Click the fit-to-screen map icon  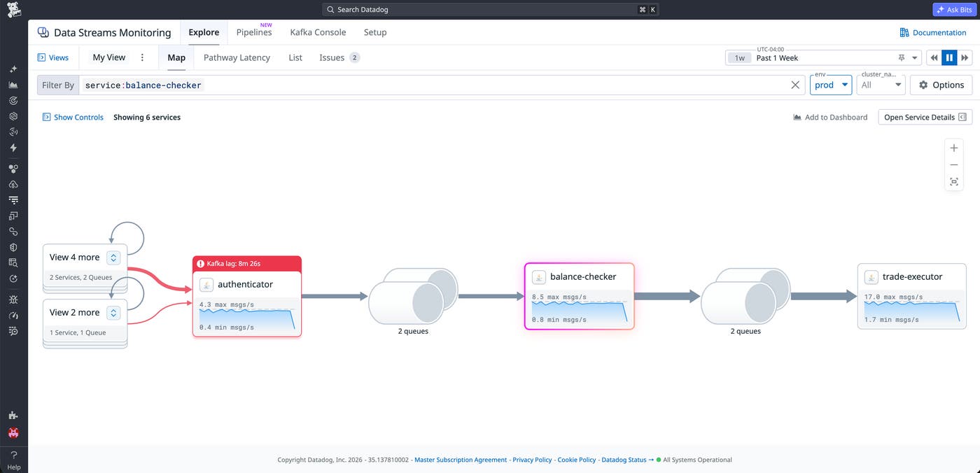click(954, 182)
